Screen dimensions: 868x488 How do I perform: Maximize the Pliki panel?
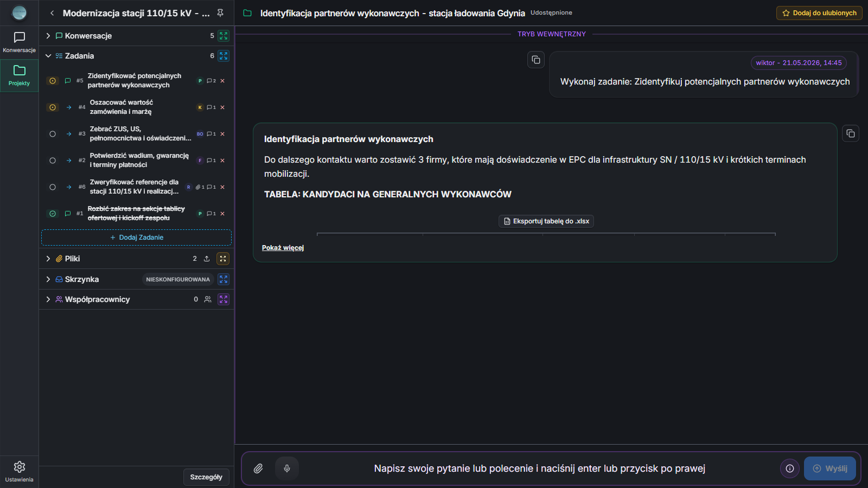point(223,259)
